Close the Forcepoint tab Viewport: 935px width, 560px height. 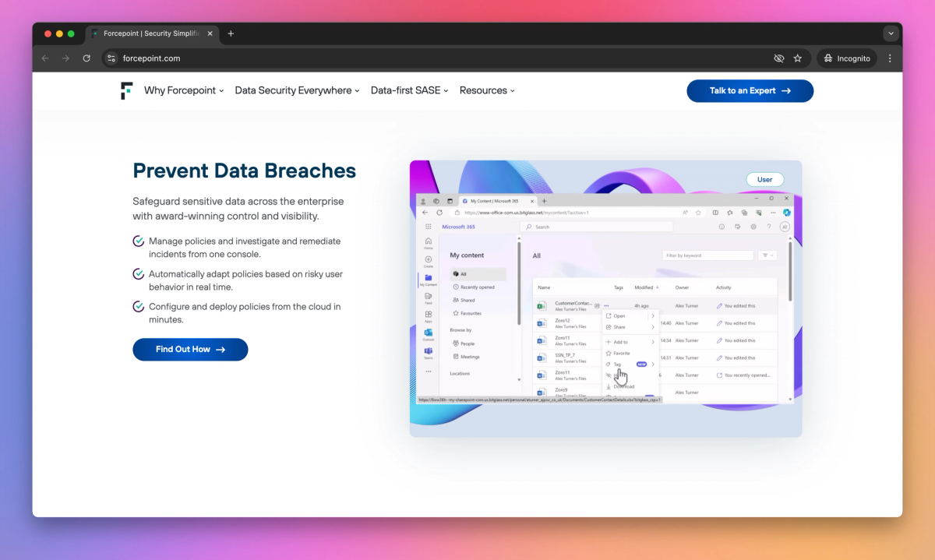coord(211,33)
